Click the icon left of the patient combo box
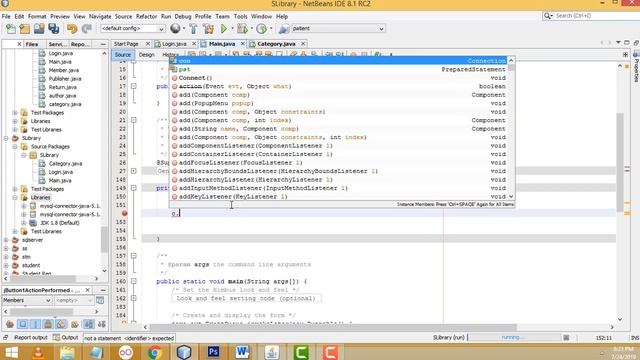Viewport: 640px width, 360px height. click(x=284, y=29)
